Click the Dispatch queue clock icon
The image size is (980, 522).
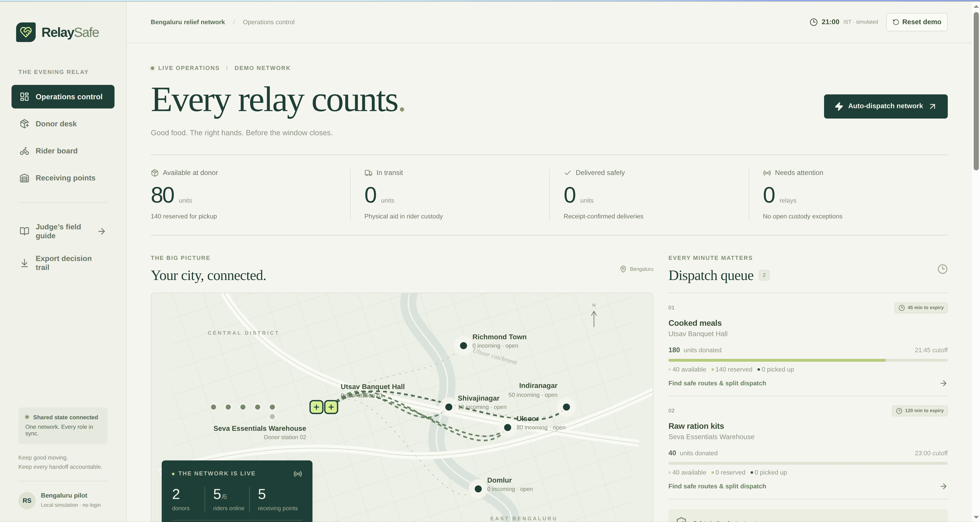(x=942, y=269)
